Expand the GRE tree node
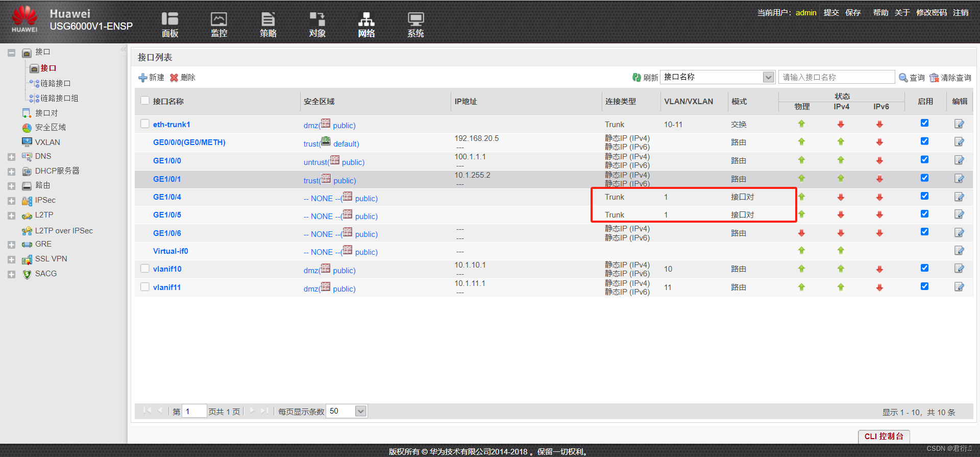The height and width of the screenshot is (457, 980). tap(11, 245)
